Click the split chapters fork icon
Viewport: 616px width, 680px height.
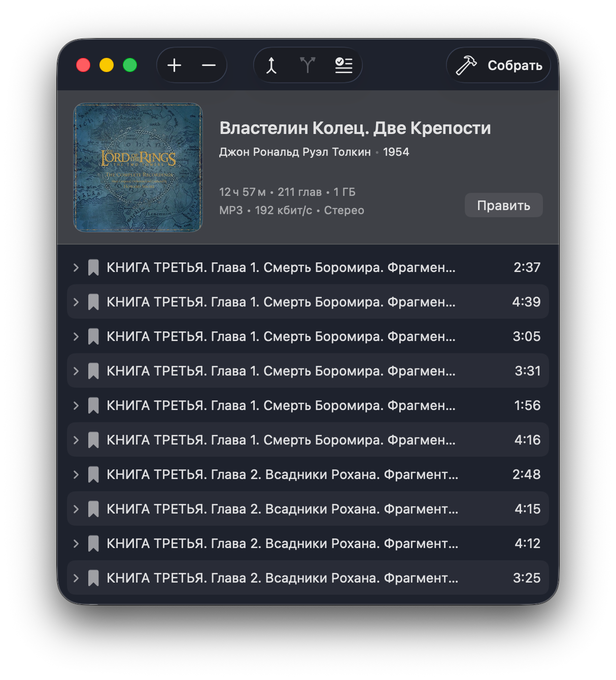tap(307, 65)
